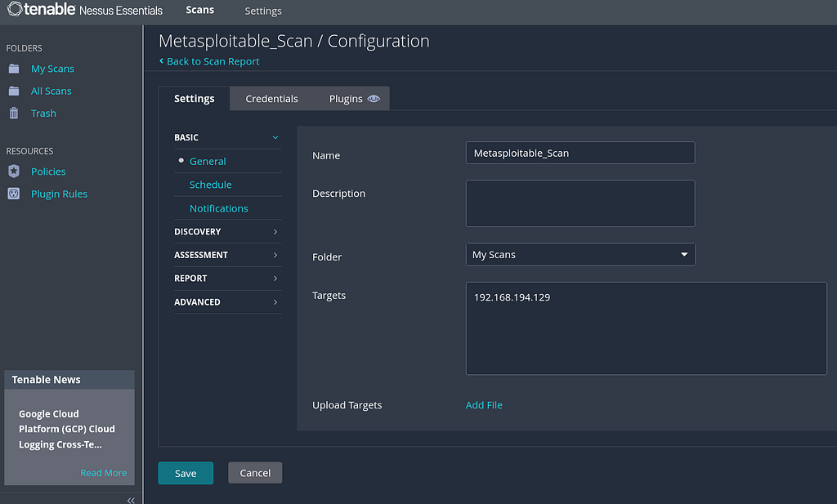
Task: Switch to the Settings tab
Action: (x=195, y=99)
